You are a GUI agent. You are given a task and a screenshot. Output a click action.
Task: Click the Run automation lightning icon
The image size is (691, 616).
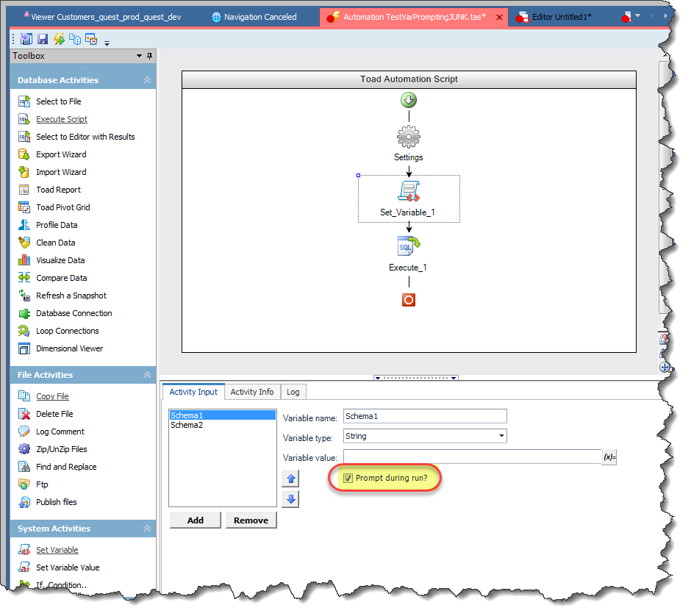click(x=59, y=39)
